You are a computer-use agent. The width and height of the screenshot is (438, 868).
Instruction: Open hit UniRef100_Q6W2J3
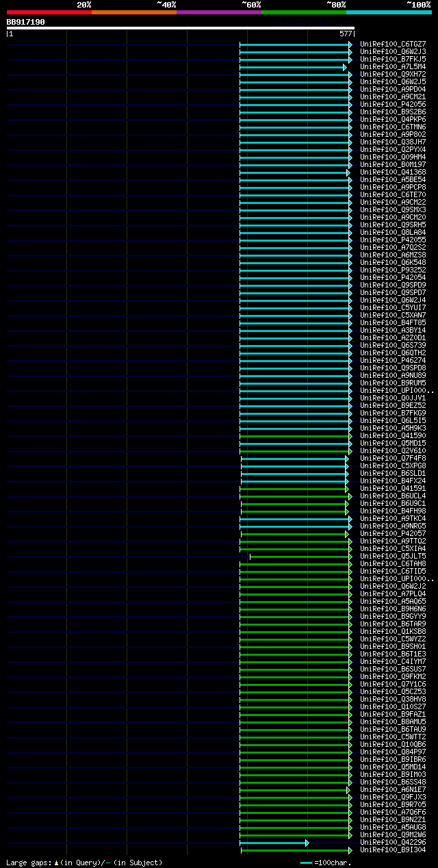[393, 52]
